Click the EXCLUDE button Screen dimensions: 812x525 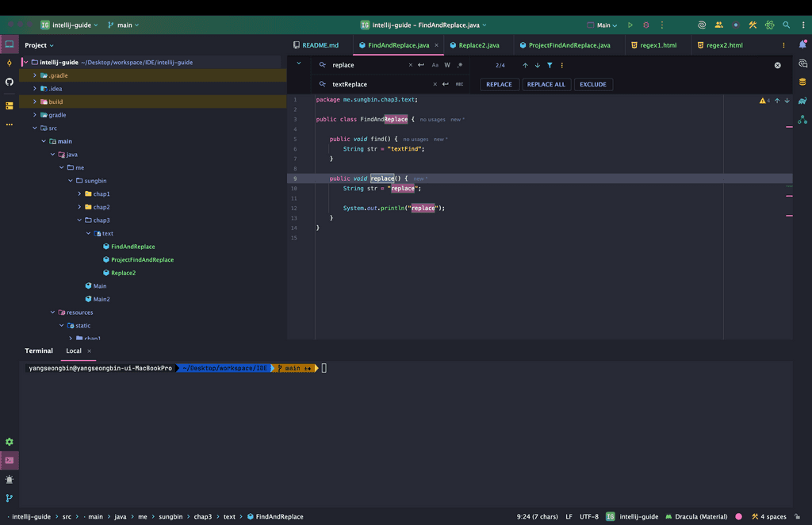tap(592, 84)
